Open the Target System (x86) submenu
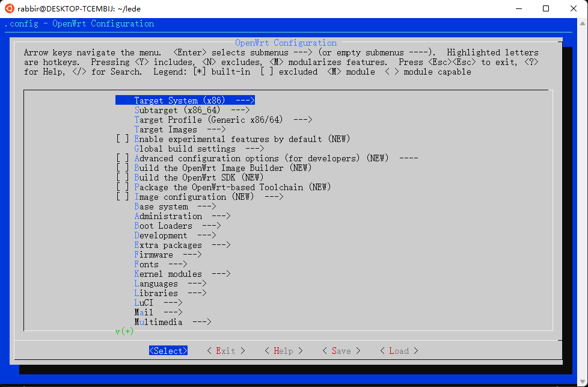Image resolution: width=588 pixels, height=387 pixels. 185,101
